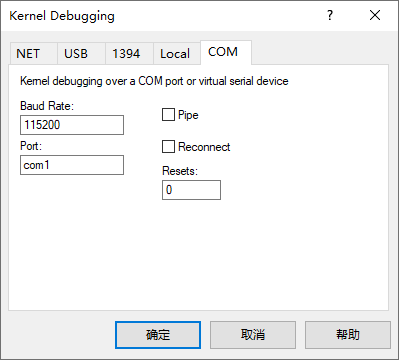Screen dimensions: 399x360
Task: Click the Baud Rate label
Action: point(47,106)
